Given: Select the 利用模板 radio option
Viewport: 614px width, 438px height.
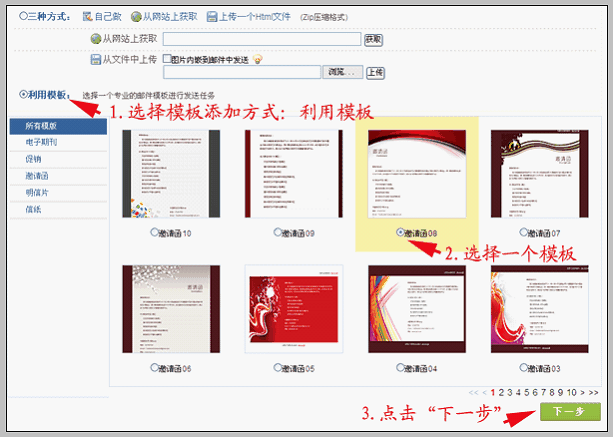Looking at the screenshot, I should [x=23, y=95].
